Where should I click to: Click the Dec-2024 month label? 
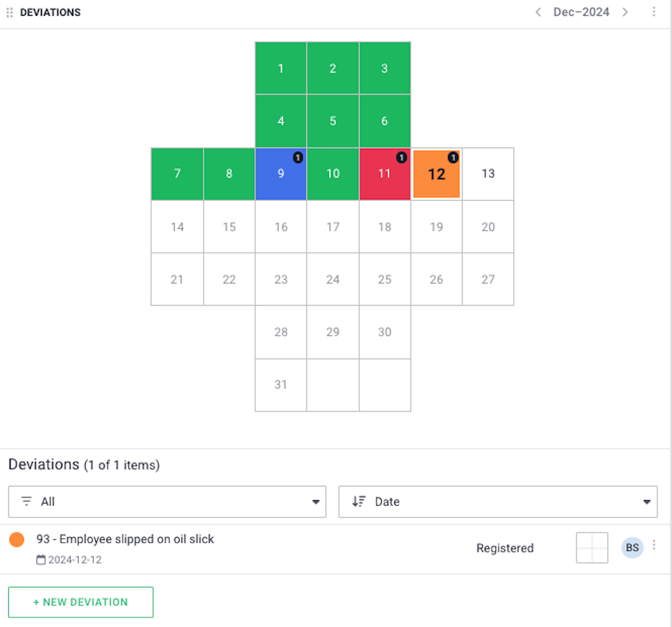(x=581, y=12)
